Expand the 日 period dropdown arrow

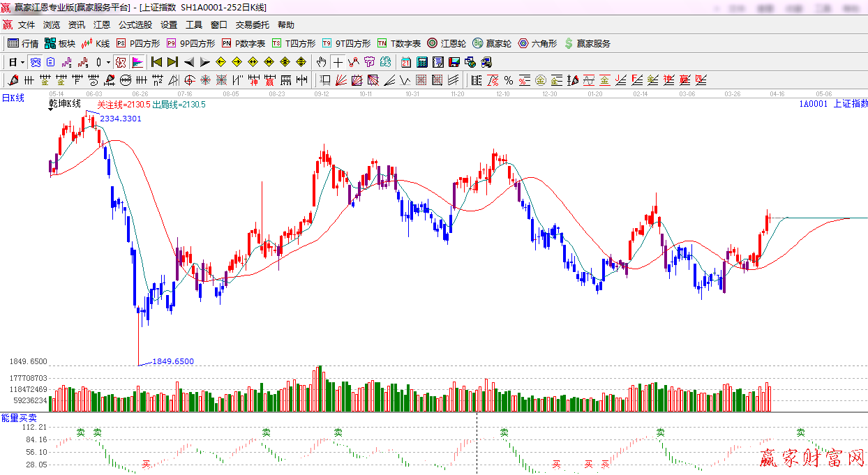pos(22,62)
